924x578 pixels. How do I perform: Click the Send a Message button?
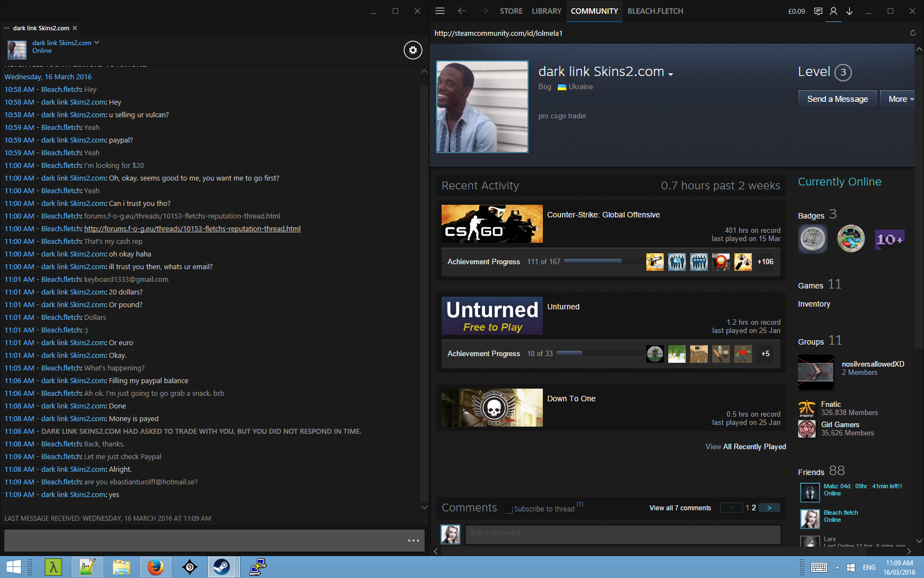point(837,99)
